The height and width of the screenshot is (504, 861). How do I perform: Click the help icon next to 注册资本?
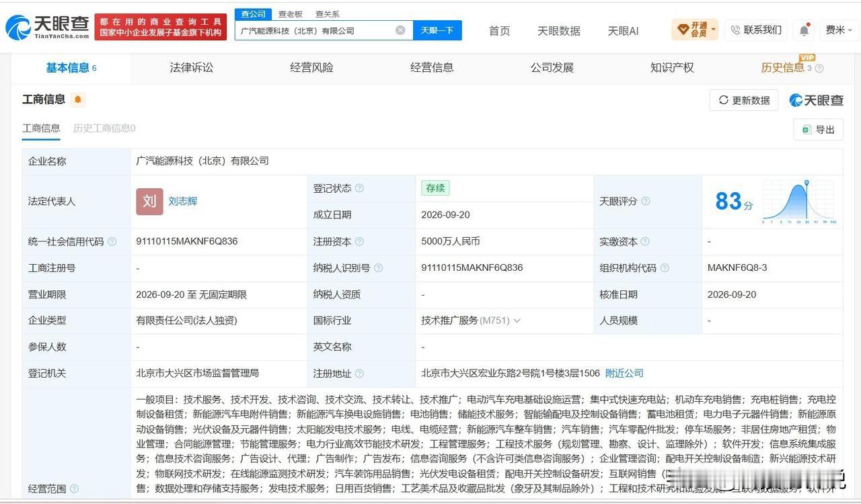point(359,241)
